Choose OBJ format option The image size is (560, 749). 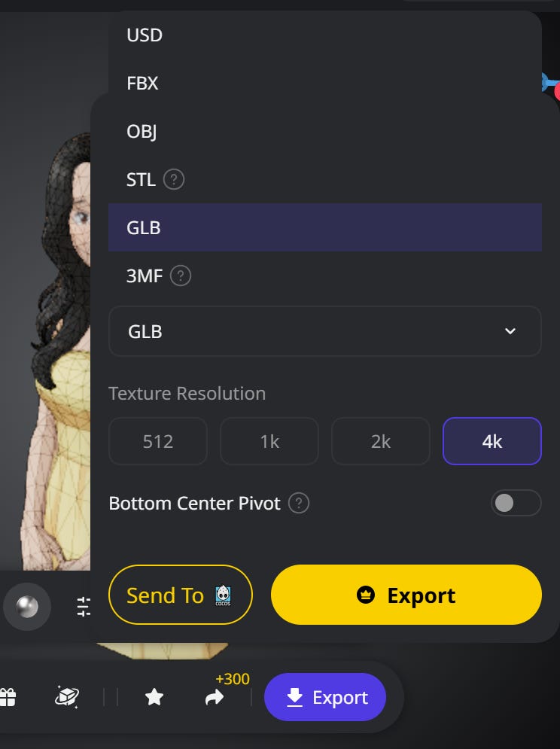325,132
